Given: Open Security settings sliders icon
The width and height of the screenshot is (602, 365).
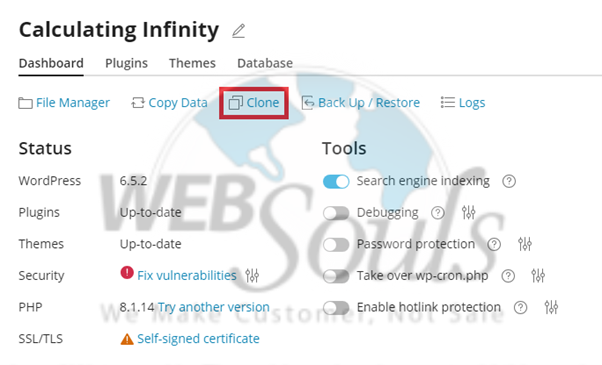Looking at the screenshot, I should tap(252, 276).
